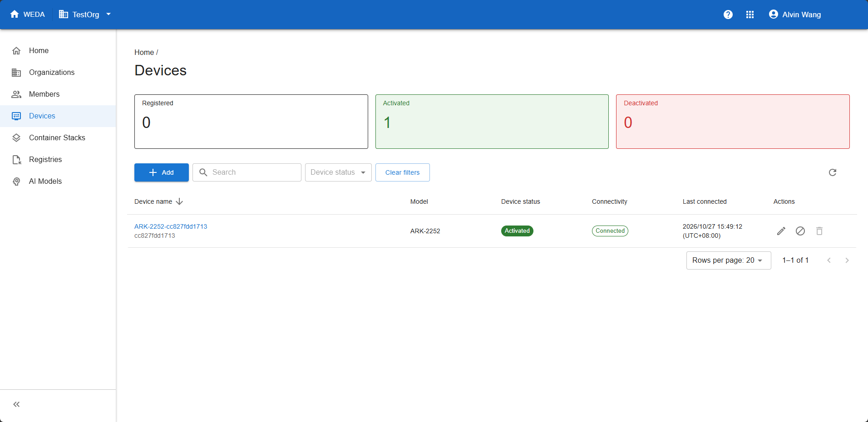Select the Registered devices card

pos(251,122)
